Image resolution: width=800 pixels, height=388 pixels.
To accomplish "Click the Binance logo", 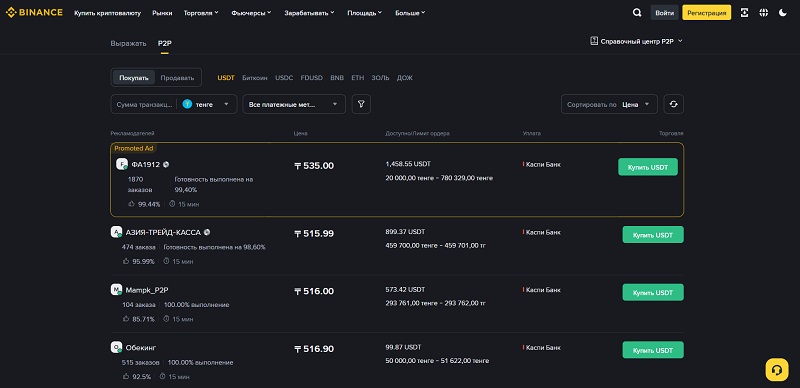I will pos(34,13).
